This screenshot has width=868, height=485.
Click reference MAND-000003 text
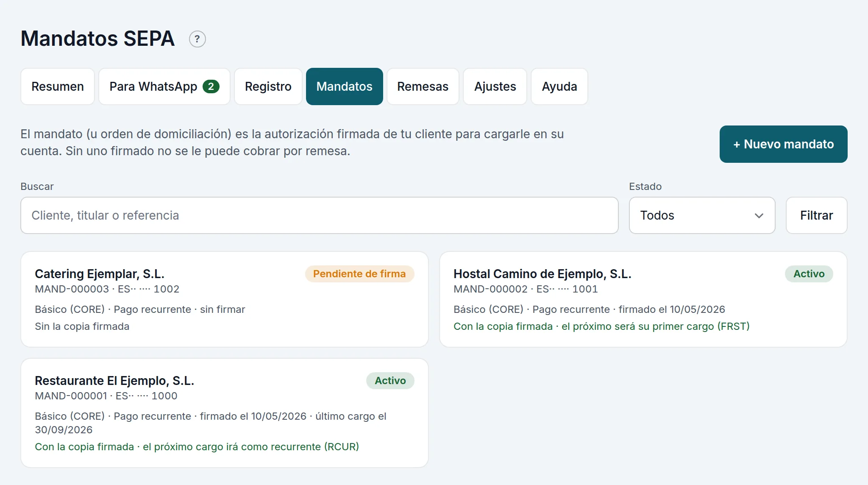(x=72, y=289)
